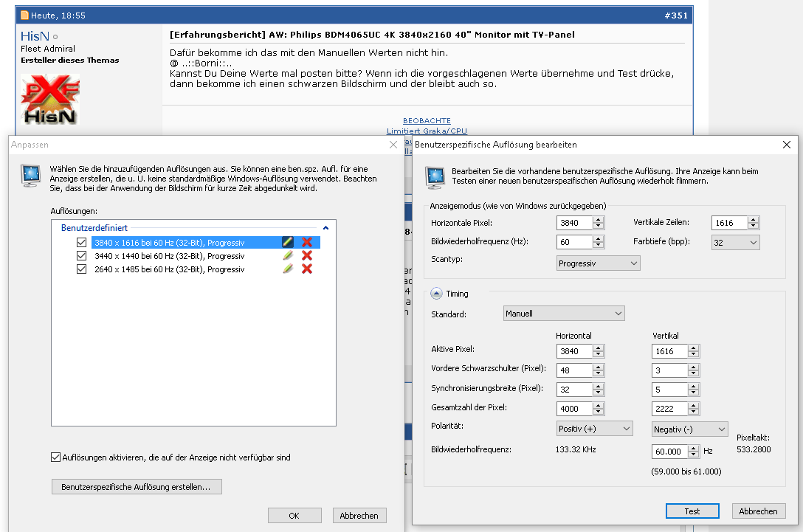The height and width of the screenshot is (532, 803).
Task: Adjust horizontal Vordere Schwarzschulter stepper
Action: coord(598,370)
